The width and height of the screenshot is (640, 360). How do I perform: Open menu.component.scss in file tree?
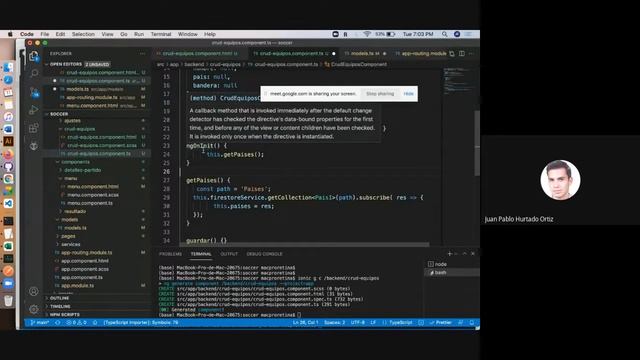click(x=93, y=195)
